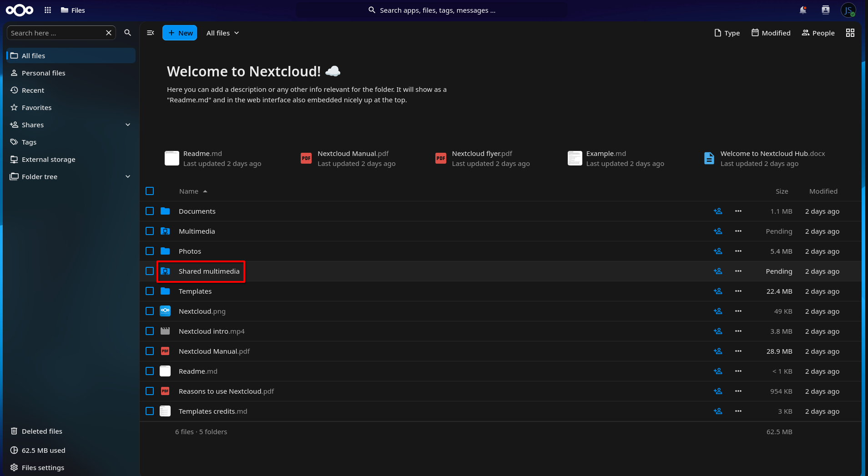
Task: Share the Documents folder
Action: (718, 211)
